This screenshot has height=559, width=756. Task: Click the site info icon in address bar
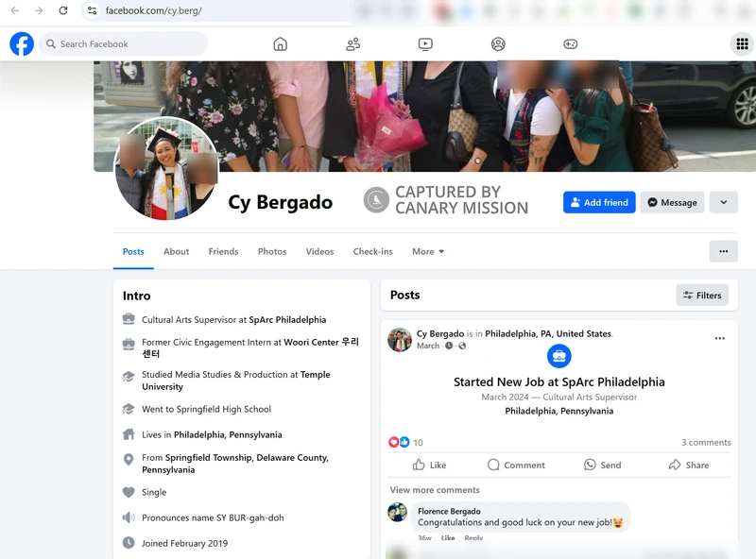[x=92, y=10]
